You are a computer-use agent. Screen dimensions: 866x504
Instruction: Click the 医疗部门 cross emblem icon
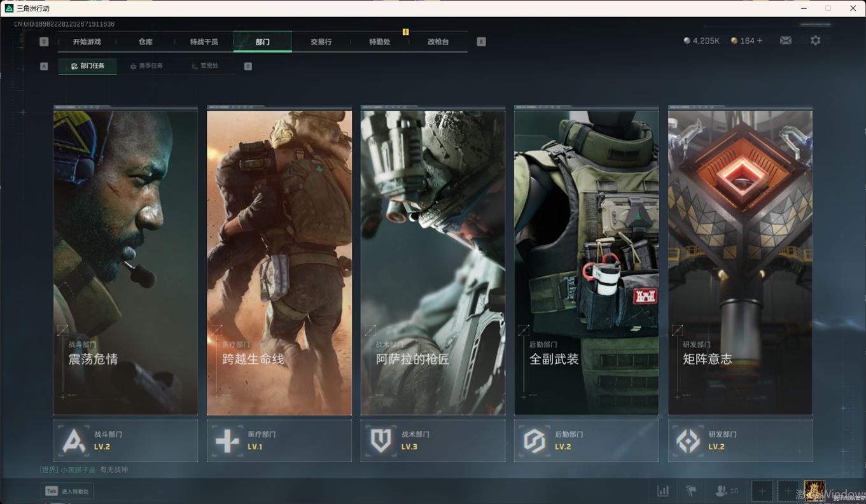227,440
